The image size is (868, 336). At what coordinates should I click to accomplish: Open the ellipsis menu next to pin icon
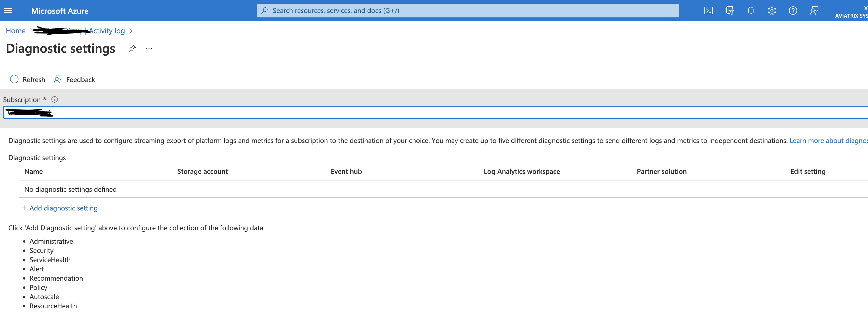(149, 49)
